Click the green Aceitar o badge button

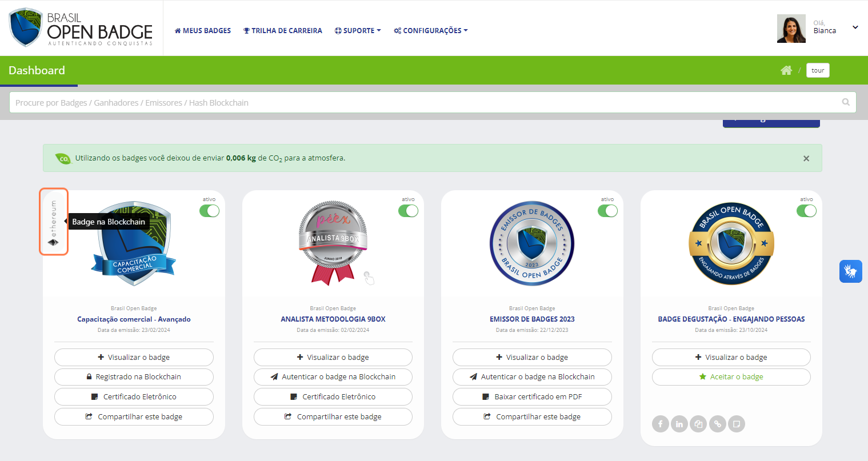[x=731, y=377]
